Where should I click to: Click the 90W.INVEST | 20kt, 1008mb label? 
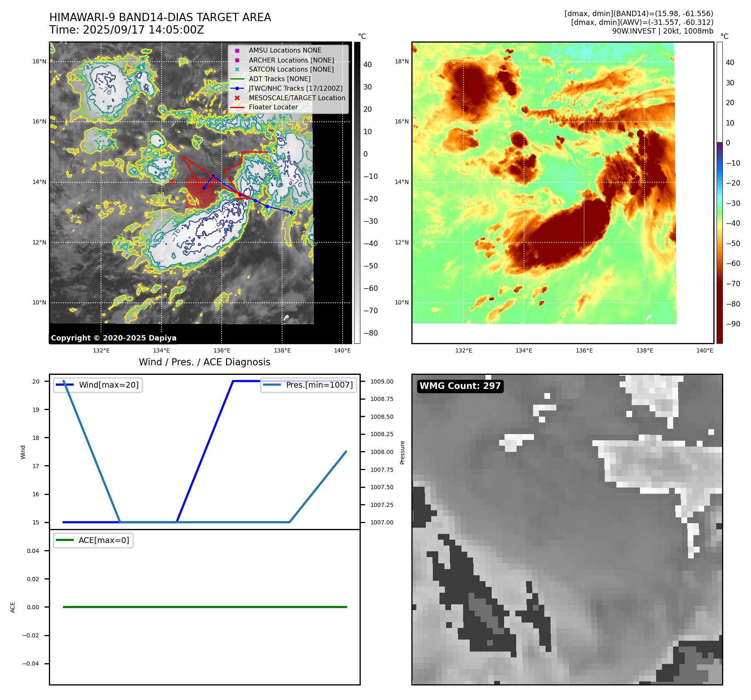[x=663, y=31]
